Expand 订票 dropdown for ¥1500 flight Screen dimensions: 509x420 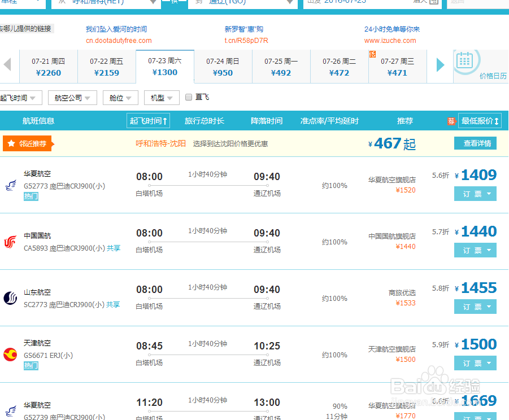[475, 363]
